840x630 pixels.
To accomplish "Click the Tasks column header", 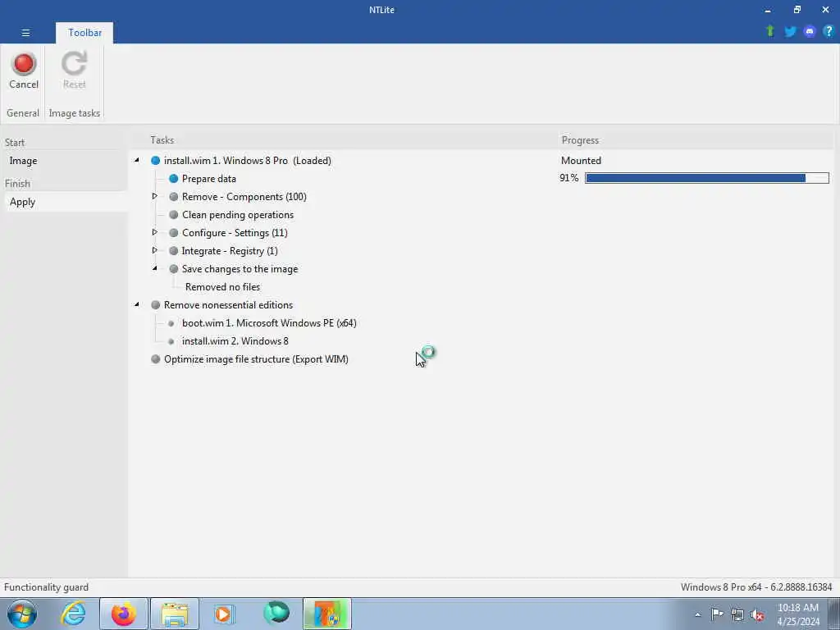I will coord(162,140).
